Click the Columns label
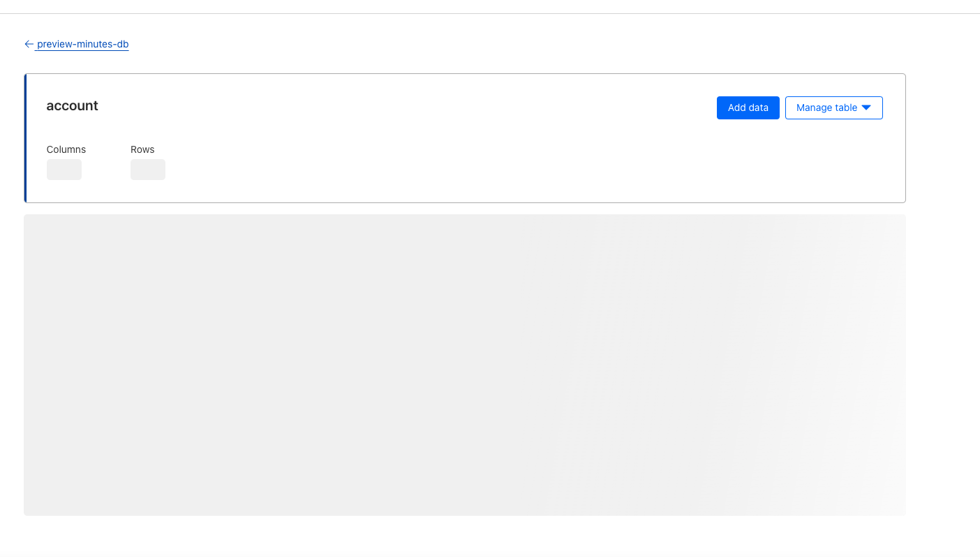 pos(66,149)
